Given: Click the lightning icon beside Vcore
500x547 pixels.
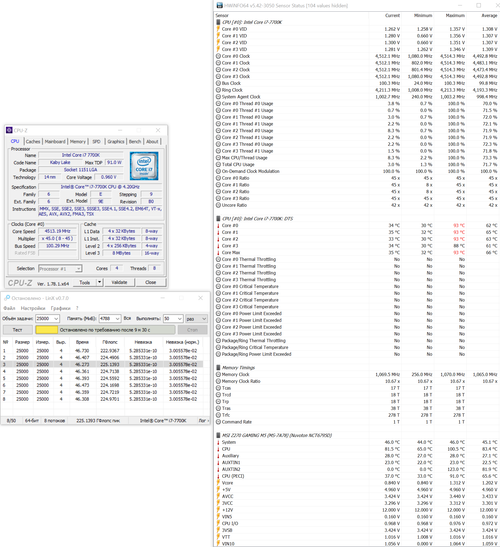Looking at the screenshot, I should tap(218, 483).
